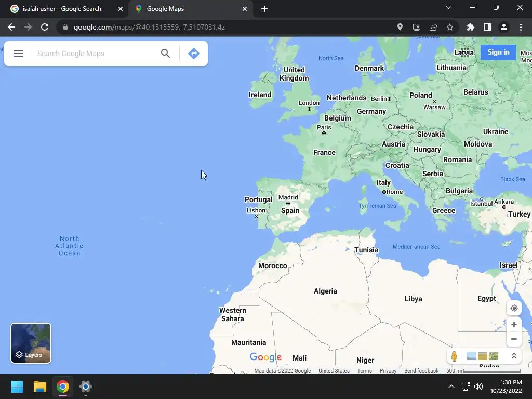Select the Ukraine country label
Screen dimensions: 532x399
[495, 131]
